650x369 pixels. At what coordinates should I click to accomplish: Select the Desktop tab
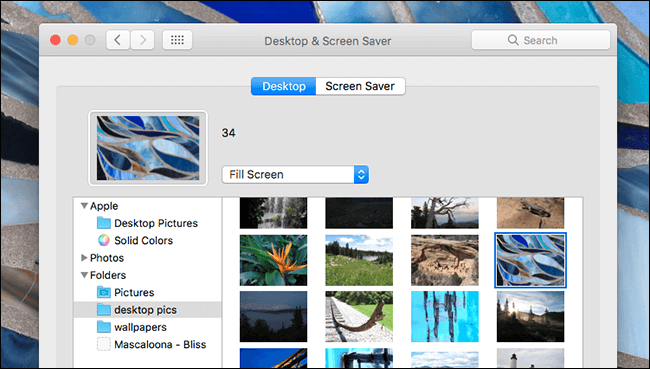pyautogui.click(x=284, y=86)
